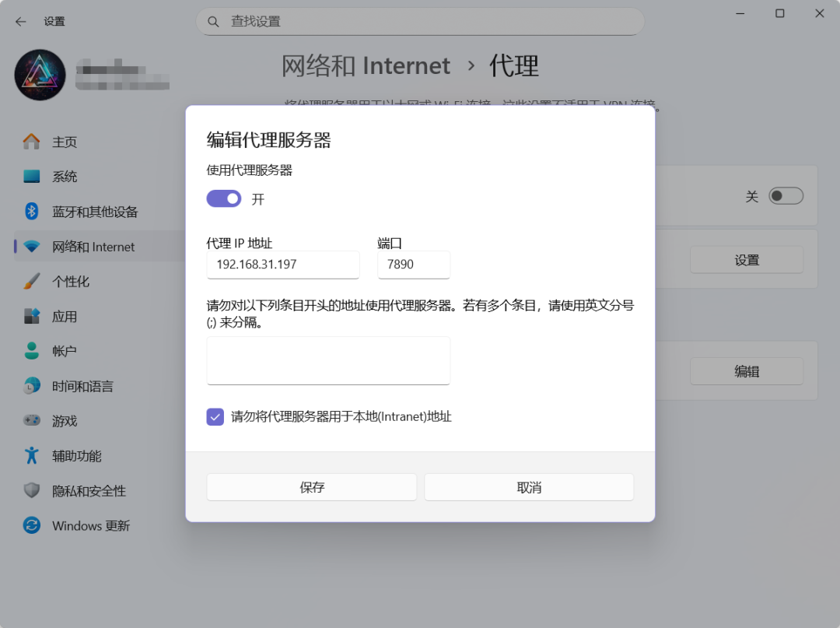Click the 个性化 personalization brush icon
Image resolution: width=840 pixels, height=628 pixels.
(32, 281)
